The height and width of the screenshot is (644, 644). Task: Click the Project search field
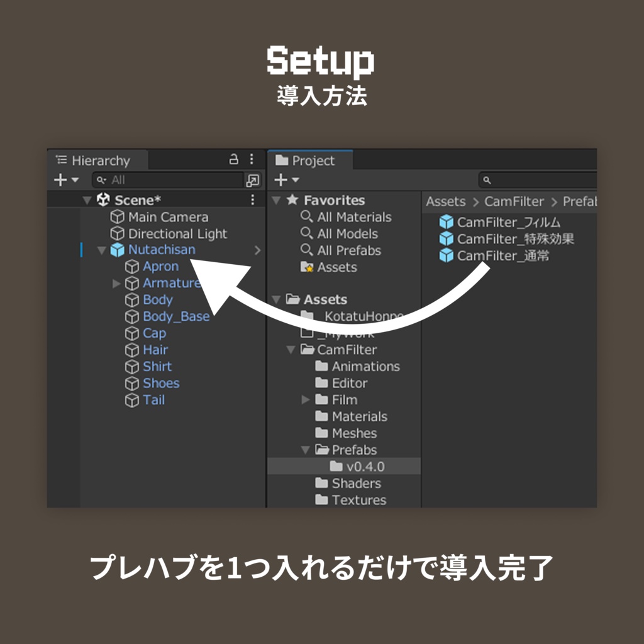(538, 180)
